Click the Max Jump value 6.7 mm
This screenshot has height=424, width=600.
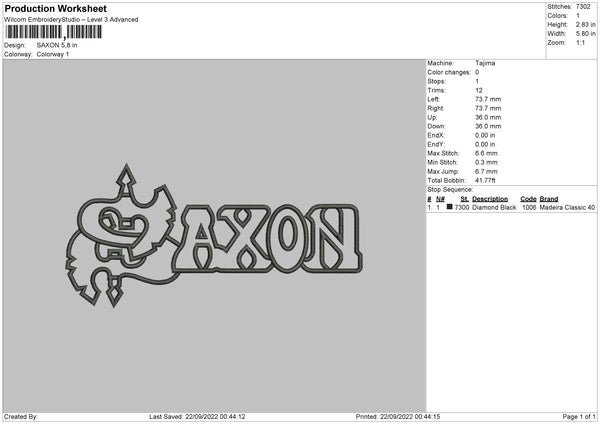tap(486, 171)
